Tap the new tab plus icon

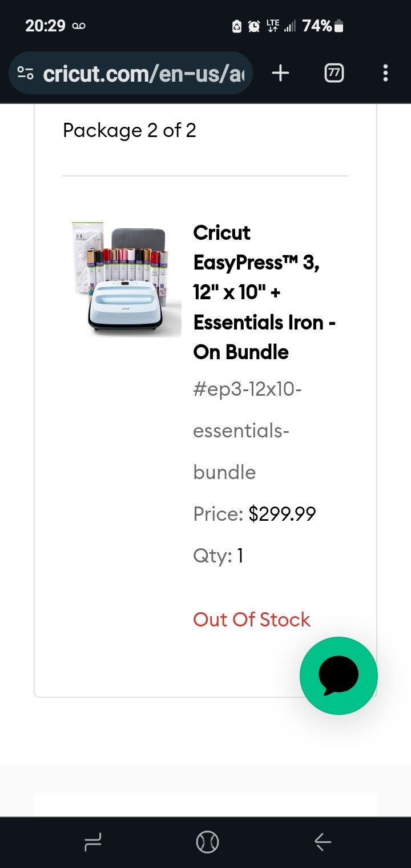280,73
